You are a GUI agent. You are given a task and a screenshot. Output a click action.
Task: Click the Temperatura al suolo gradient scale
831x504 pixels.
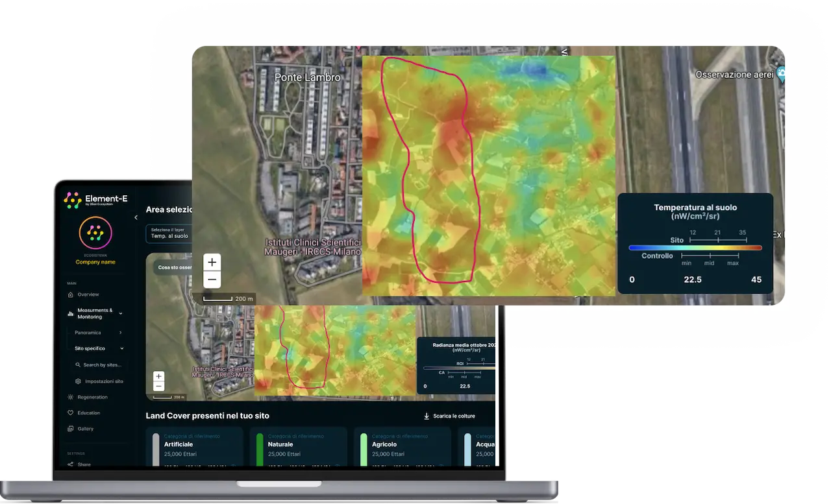[695, 248]
